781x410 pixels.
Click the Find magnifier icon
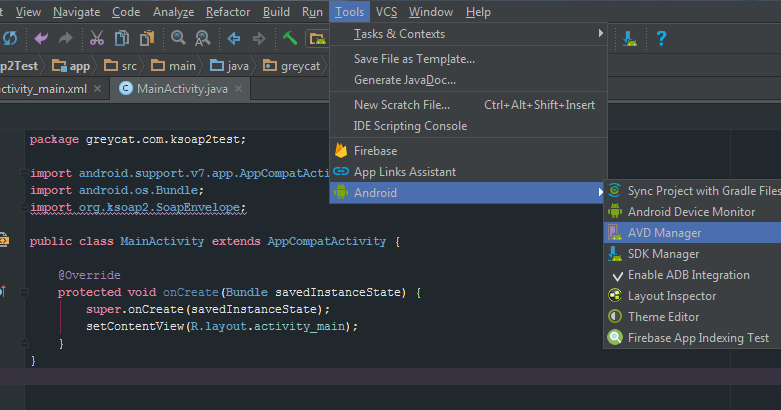click(x=178, y=38)
